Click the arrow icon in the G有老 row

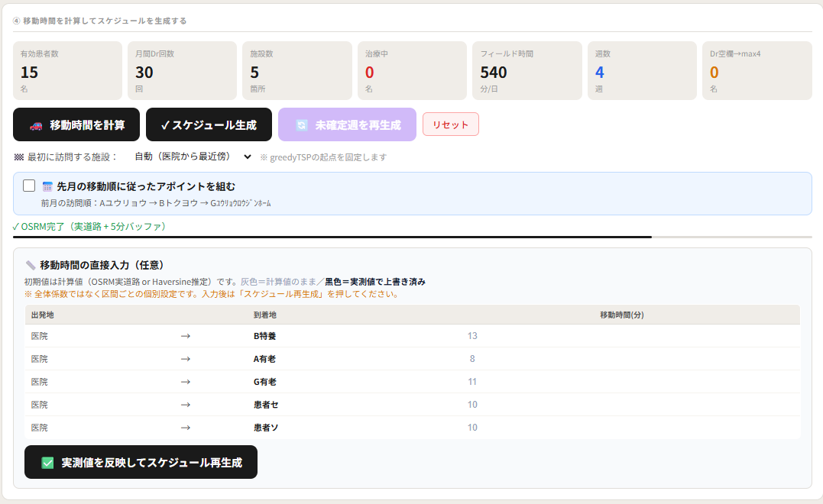[x=185, y=382]
